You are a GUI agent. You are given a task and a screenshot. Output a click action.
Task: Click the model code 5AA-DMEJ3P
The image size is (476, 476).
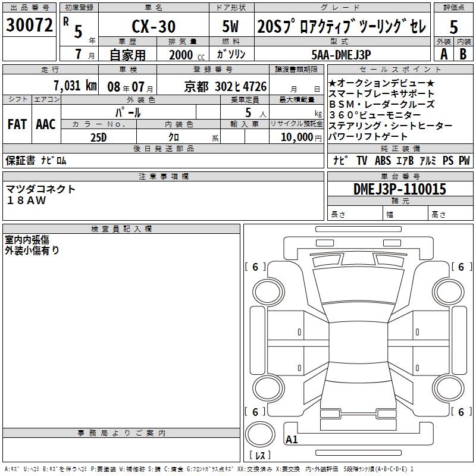coord(341,55)
